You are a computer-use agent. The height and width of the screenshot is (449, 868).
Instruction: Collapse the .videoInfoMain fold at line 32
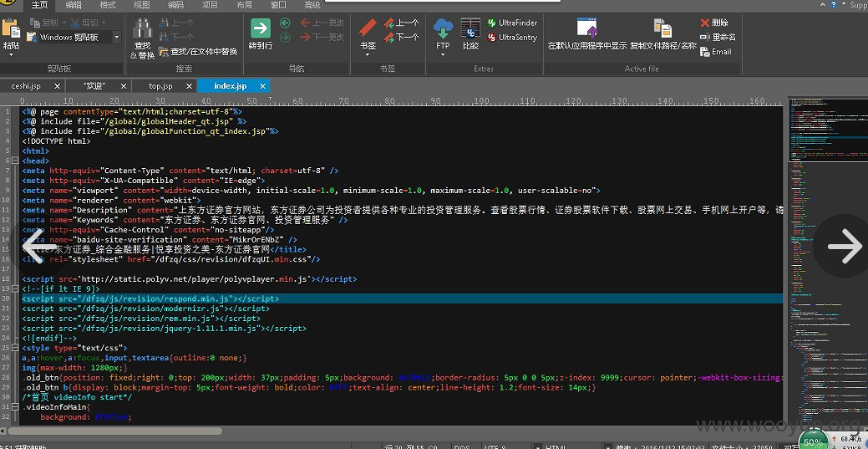click(x=15, y=407)
